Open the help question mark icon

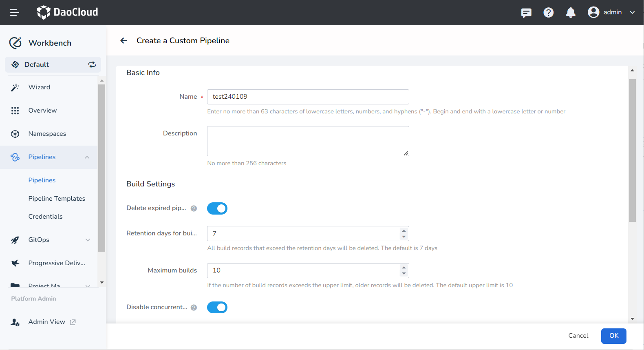pos(548,13)
